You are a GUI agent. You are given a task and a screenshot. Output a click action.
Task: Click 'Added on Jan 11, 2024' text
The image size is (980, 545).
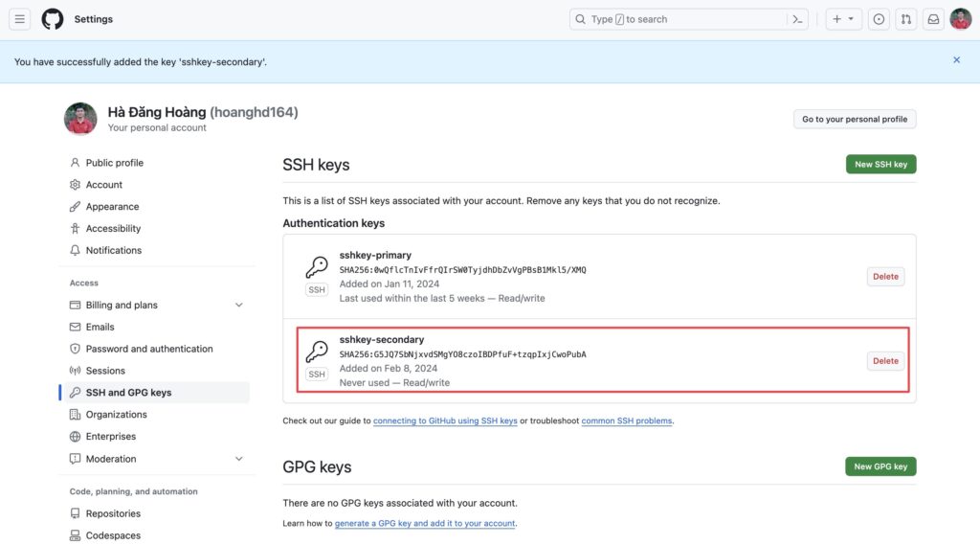coord(390,284)
